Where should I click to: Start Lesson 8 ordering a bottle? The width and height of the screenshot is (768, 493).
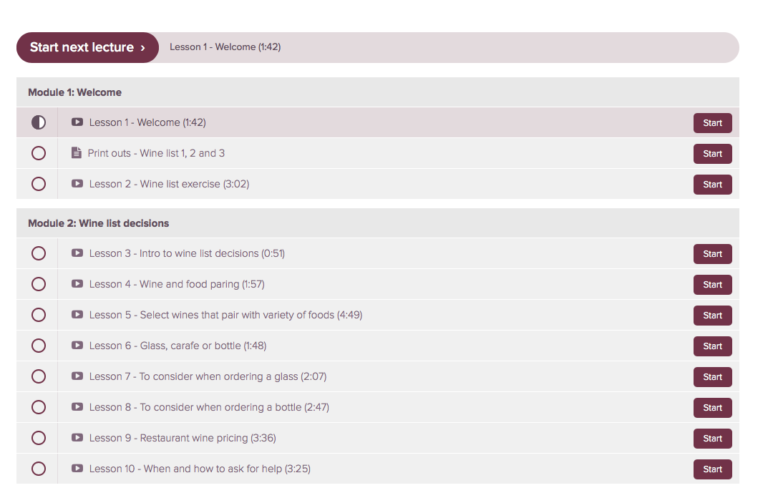(x=712, y=408)
